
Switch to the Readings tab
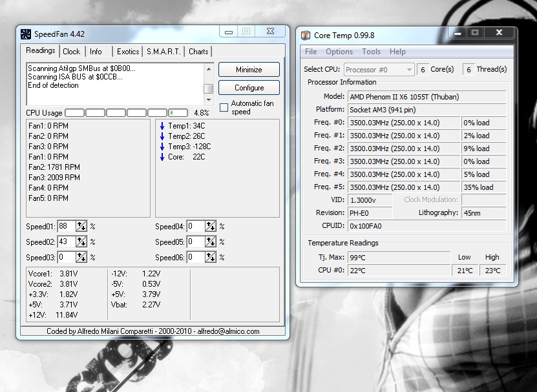tap(41, 50)
